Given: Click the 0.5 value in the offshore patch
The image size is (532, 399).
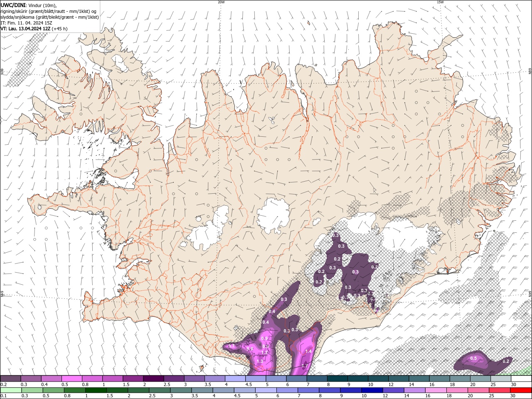Looking at the screenshot, I should [473, 358].
